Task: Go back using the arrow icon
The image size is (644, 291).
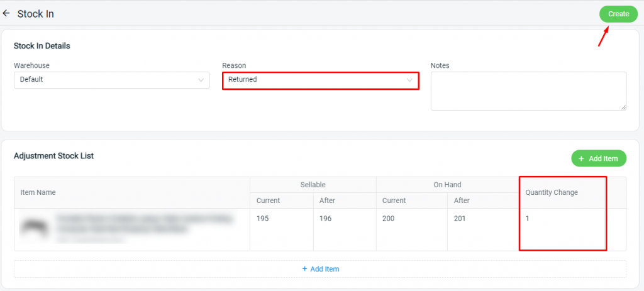Action: [x=6, y=14]
